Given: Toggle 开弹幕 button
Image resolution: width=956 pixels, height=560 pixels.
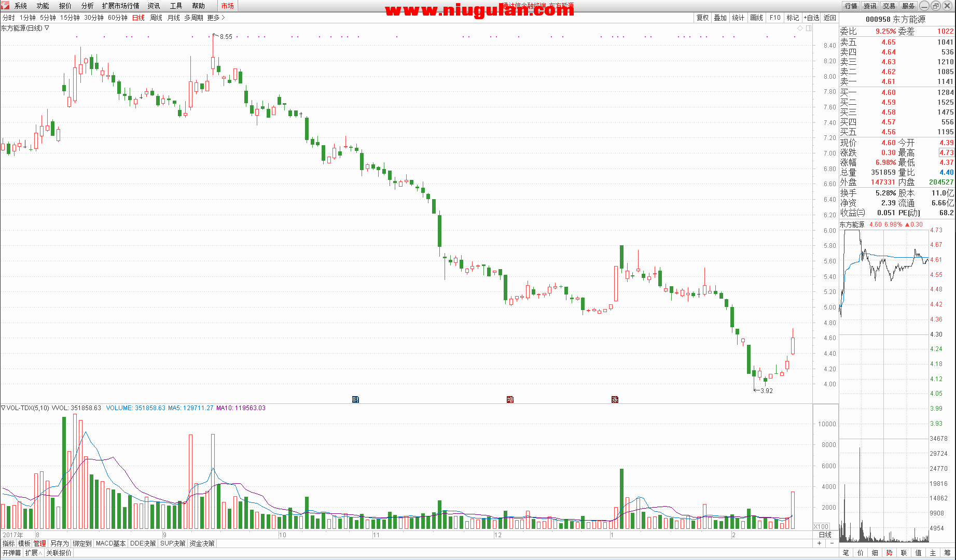Looking at the screenshot, I should 11,553.
